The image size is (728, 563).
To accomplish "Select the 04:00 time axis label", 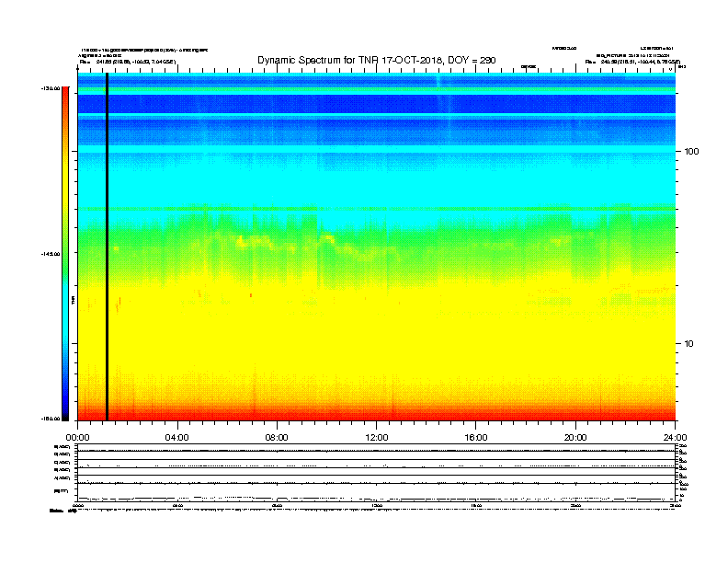I will tap(177, 438).
